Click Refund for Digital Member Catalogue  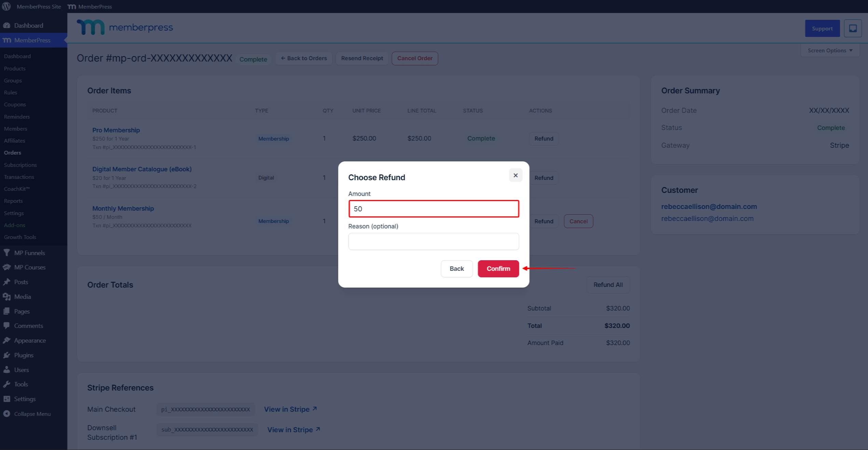[x=544, y=178]
